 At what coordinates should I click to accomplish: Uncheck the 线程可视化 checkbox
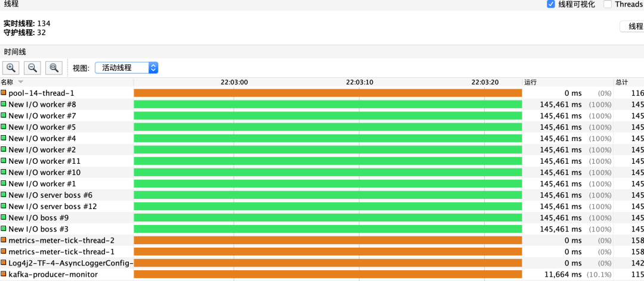[x=551, y=5]
